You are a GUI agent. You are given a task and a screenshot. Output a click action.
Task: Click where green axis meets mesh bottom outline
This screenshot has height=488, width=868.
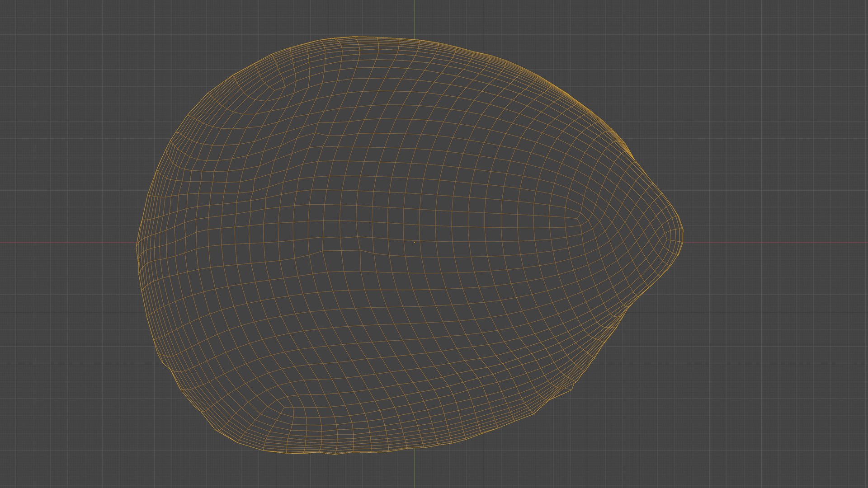tap(415, 448)
